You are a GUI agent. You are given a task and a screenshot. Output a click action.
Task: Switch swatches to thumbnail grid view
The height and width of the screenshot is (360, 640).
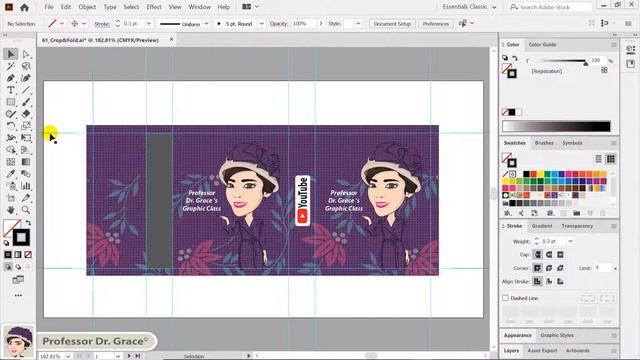pyautogui.click(x=611, y=159)
